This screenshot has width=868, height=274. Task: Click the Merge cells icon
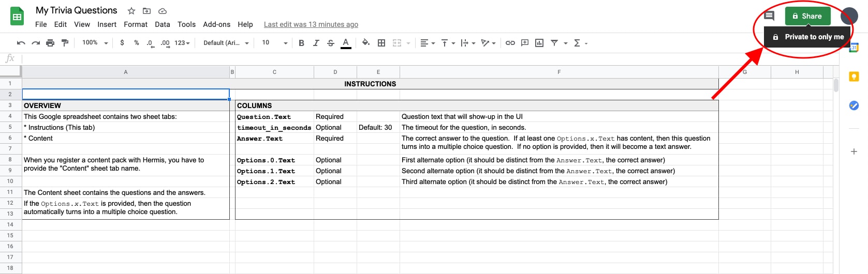tap(397, 43)
